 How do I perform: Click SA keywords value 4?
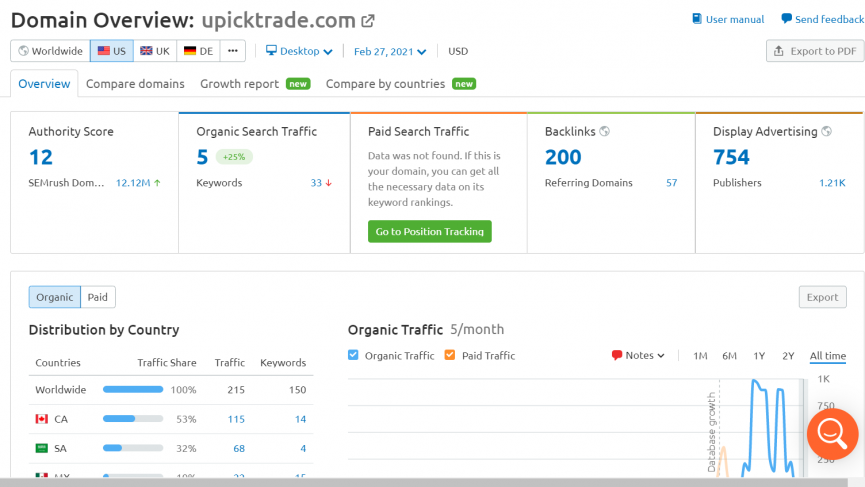click(x=303, y=448)
